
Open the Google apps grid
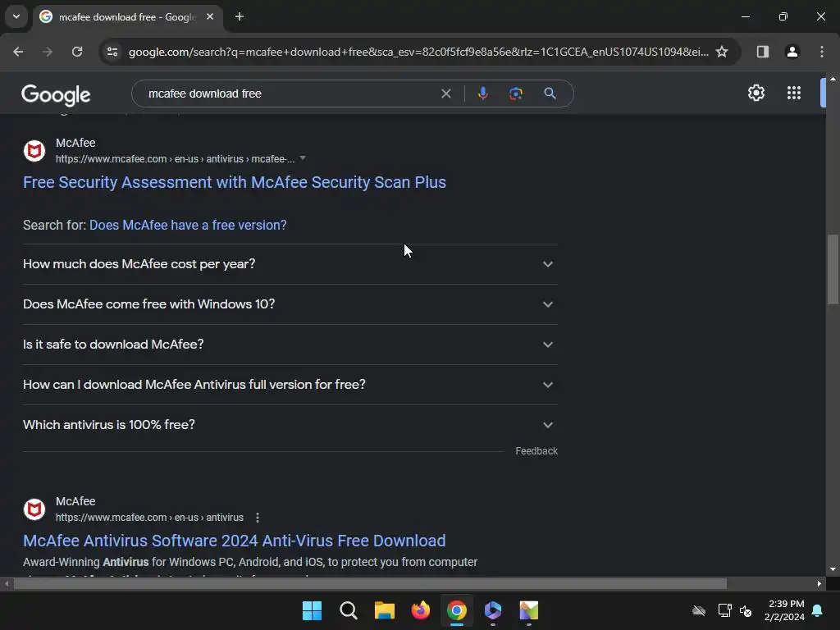tap(793, 94)
